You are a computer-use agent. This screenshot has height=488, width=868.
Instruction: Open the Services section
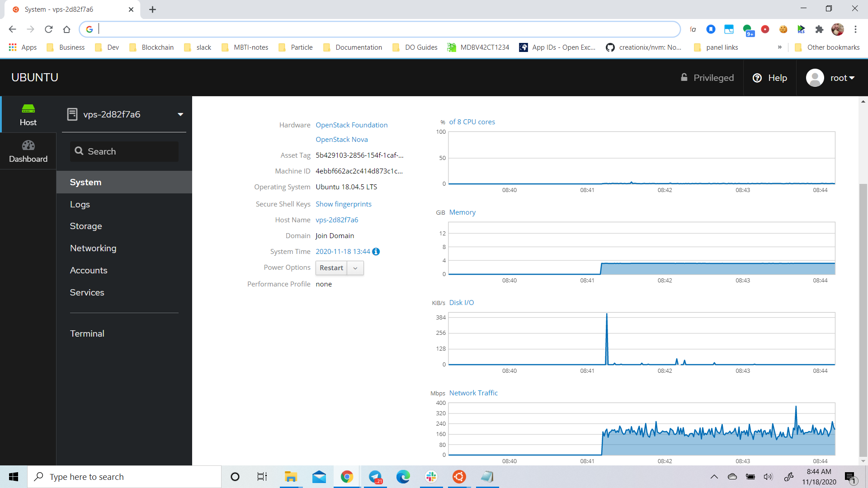[x=87, y=292]
